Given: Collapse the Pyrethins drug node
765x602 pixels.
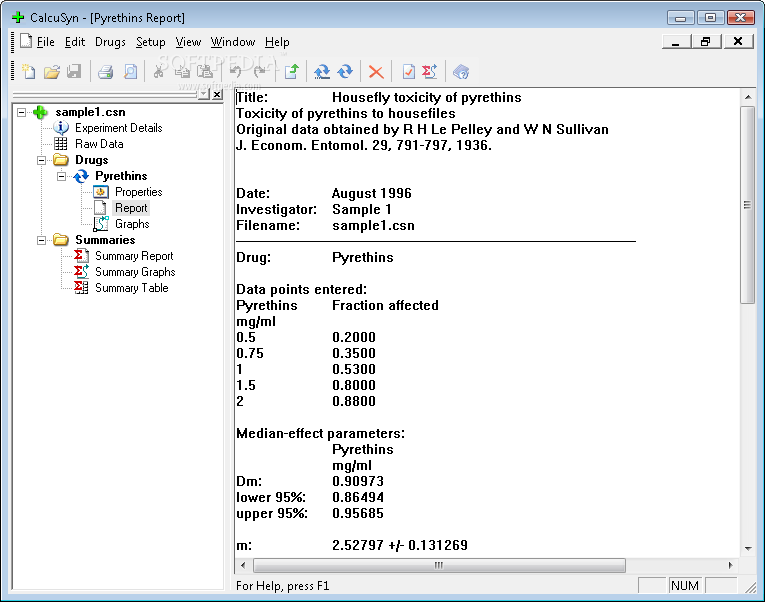Looking at the screenshot, I should click(61, 176).
